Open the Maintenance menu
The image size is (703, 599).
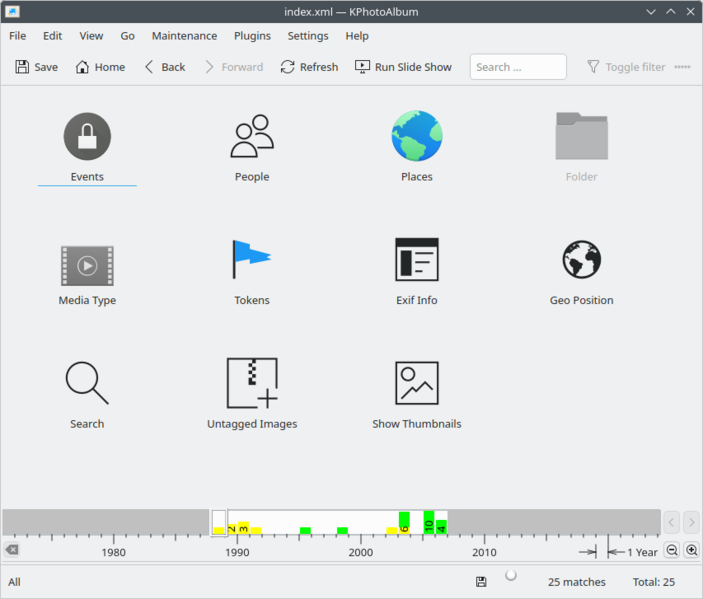coord(184,36)
